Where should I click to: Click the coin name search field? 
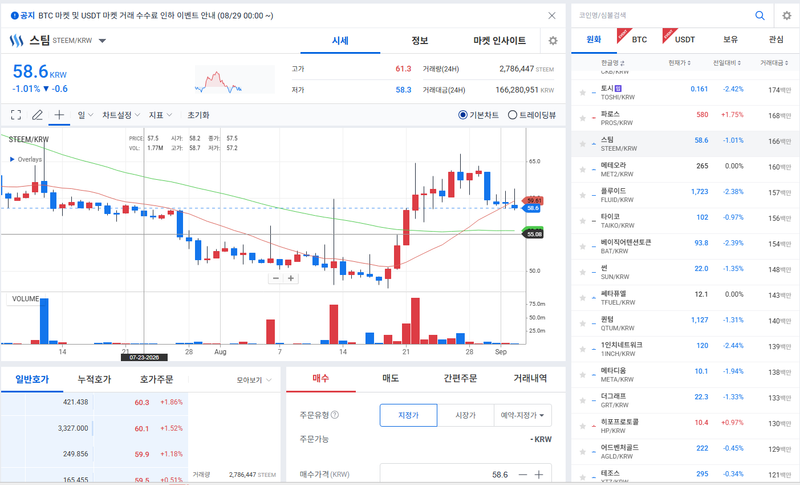[x=663, y=15]
